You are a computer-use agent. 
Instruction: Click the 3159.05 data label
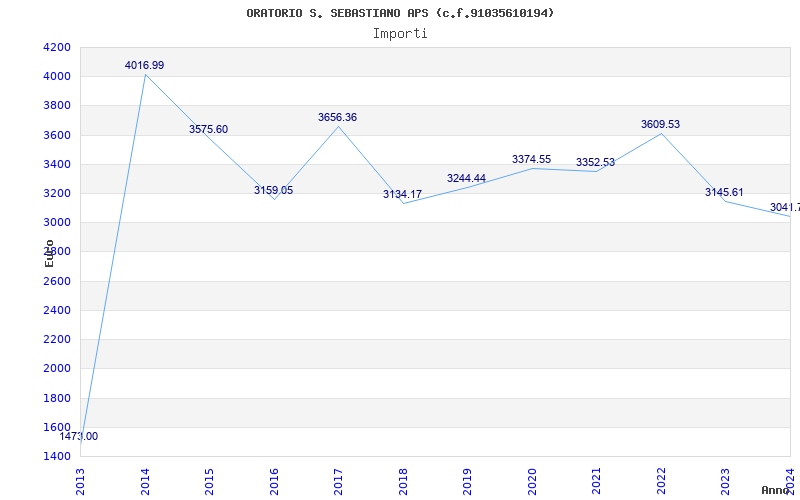273,190
